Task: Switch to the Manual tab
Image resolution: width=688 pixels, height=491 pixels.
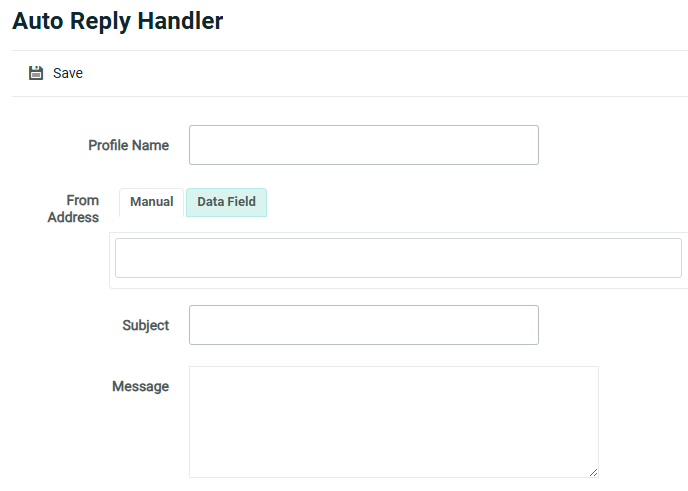Action: tap(151, 202)
